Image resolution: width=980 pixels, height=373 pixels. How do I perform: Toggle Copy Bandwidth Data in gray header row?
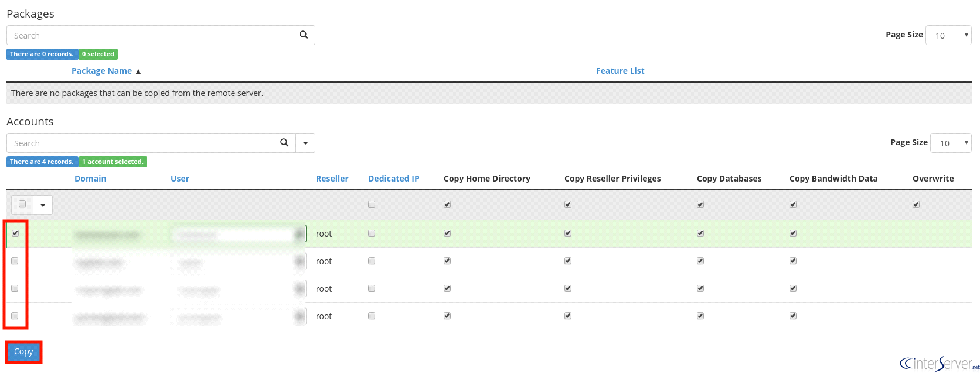pos(793,205)
